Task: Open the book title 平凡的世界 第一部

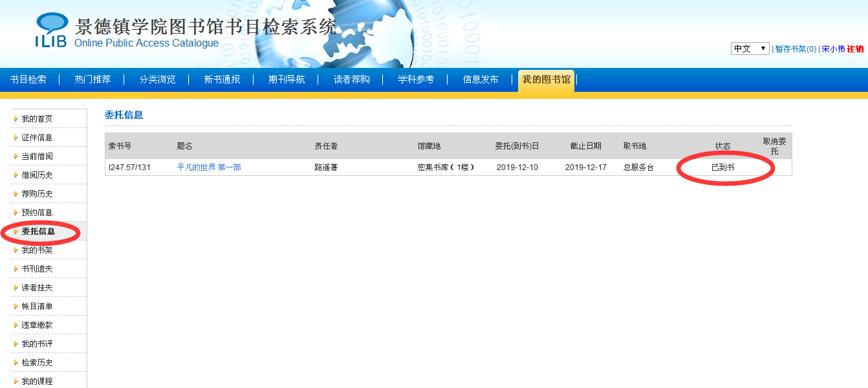Action: [209, 167]
